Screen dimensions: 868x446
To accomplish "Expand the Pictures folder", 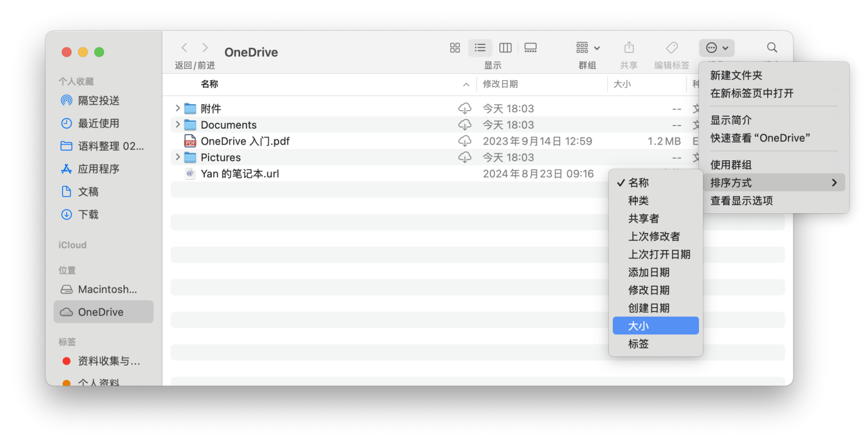I will 178,157.
